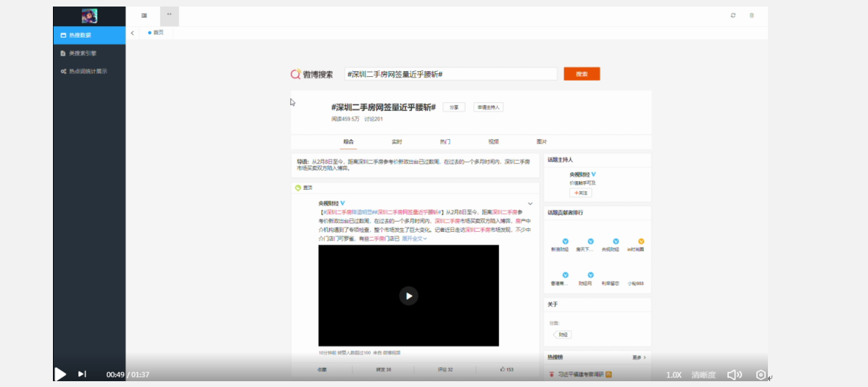Skip to next video in player bar
This screenshot has width=868, height=387.
pos(82,374)
